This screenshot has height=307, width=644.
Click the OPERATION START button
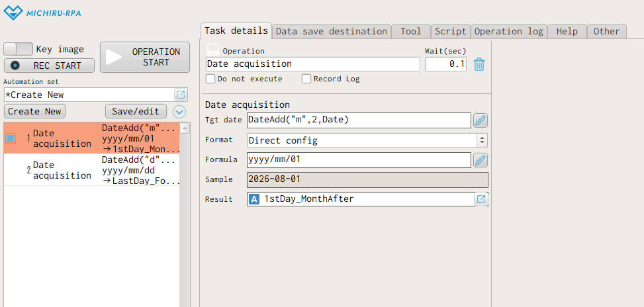click(145, 58)
